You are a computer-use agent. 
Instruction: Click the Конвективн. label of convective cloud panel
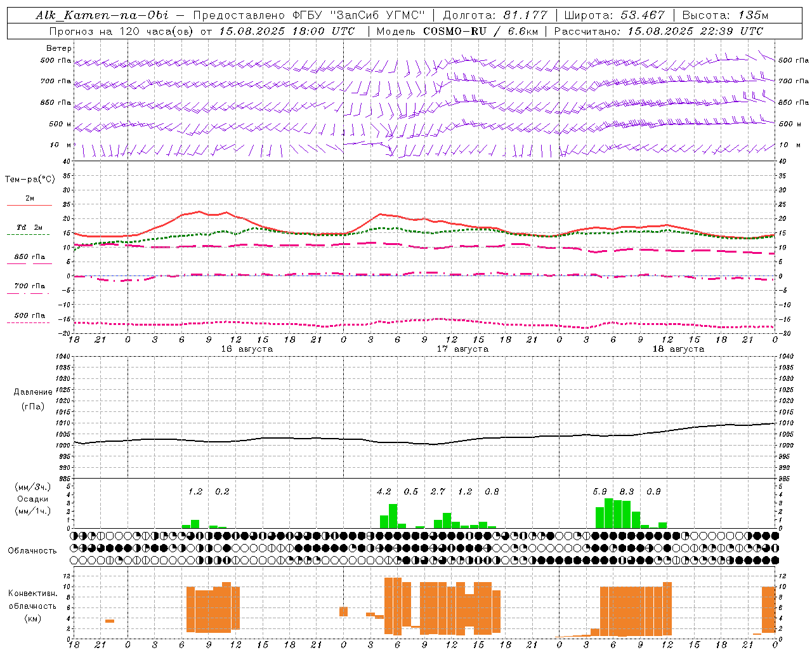(x=33, y=593)
